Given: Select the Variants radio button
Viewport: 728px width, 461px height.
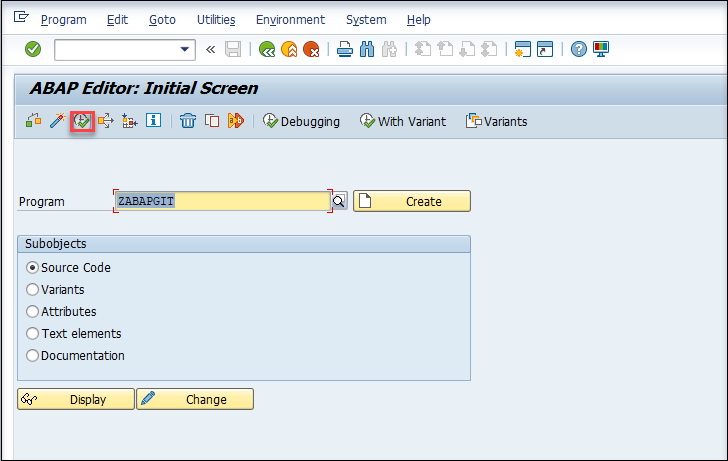Looking at the screenshot, I should click(x=32, y=290).
